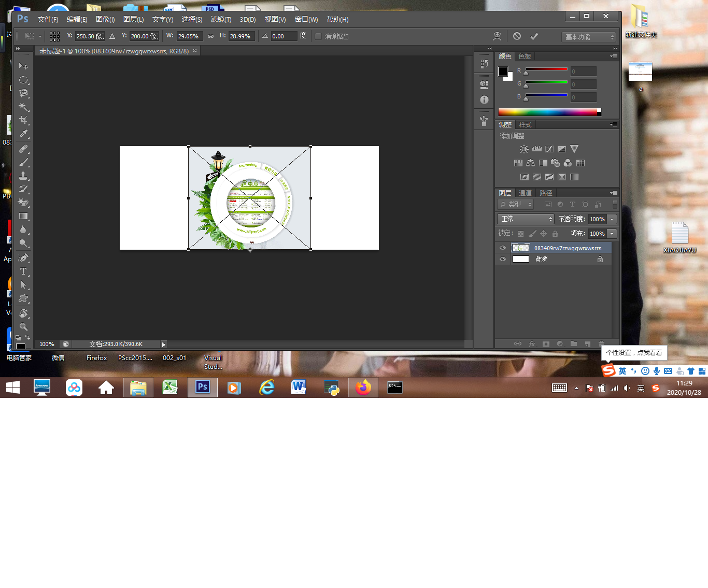Screen dimensions: 708x588
Task: Select the Dodge tool
Action: coord(23,243)
